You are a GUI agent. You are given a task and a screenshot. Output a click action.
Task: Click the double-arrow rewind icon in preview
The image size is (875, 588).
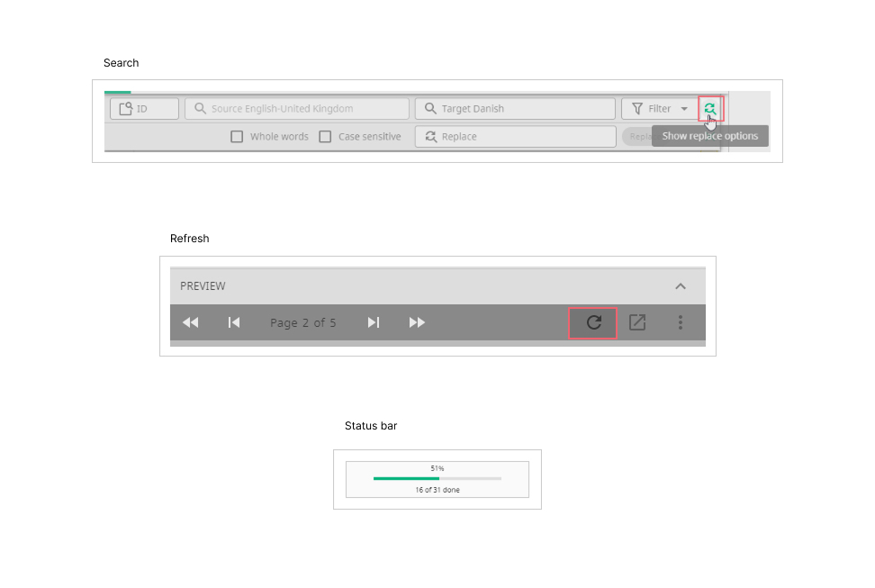click(190, 322)
